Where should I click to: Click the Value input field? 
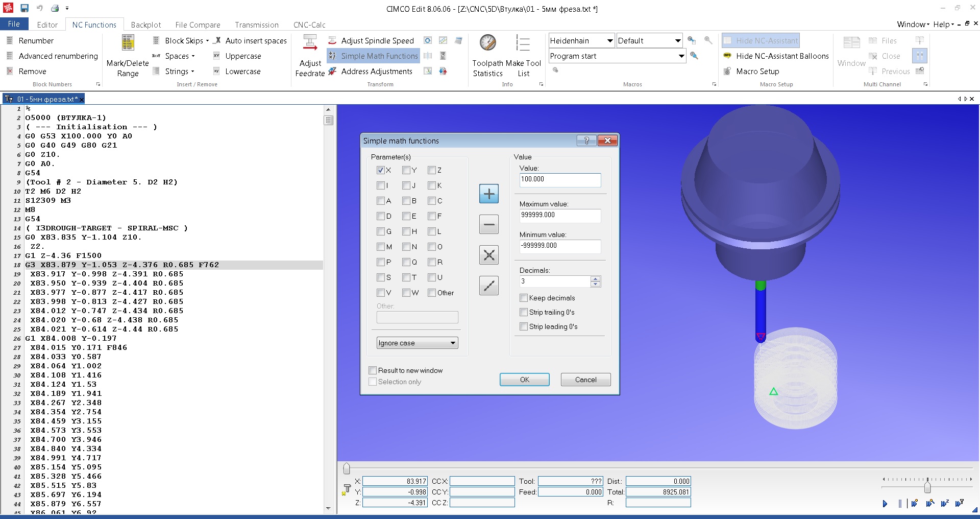coord(560,180)
